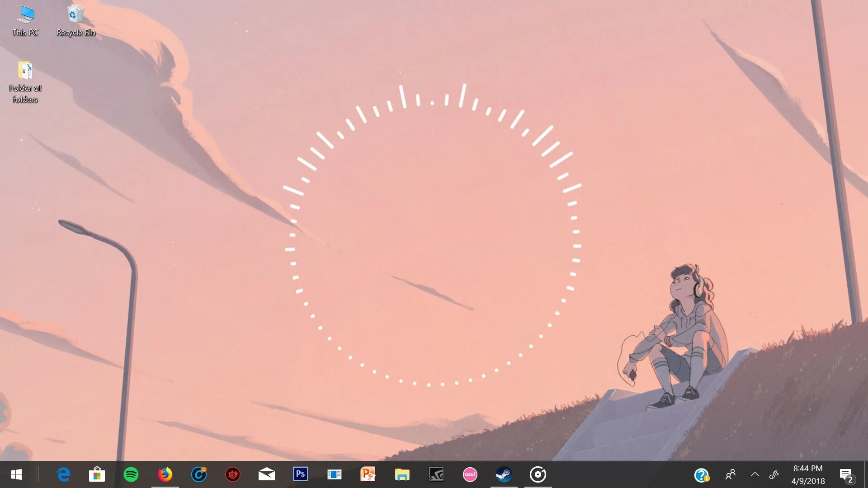Launch Microsoft Edge from the taskbar
The width and height of the screenshot is (868, 488).
63,474
